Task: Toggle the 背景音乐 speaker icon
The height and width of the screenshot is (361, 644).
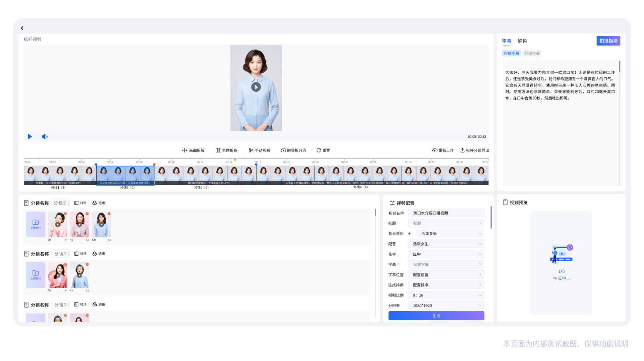Action: click(x=409, y=233)
